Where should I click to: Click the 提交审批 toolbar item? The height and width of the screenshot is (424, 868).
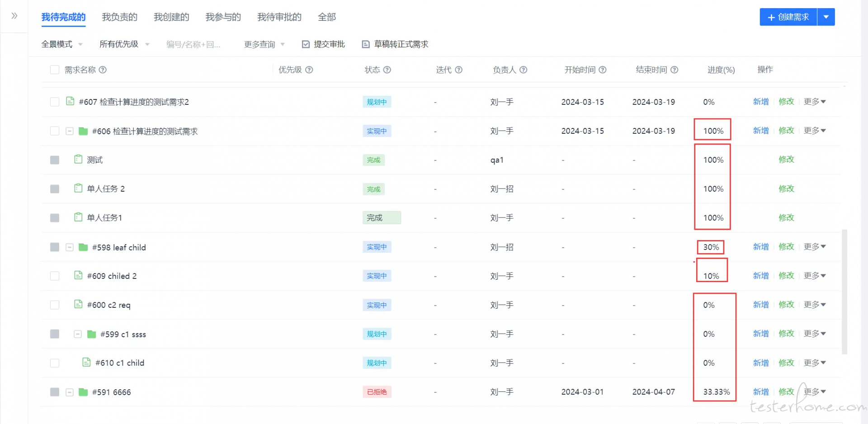tap(323, 44)
